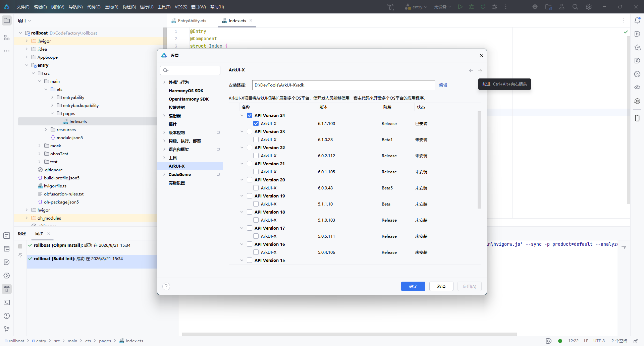The image size is (644, 346).
Task: Click the editor tabs more options icon
Action: tap(624, 20)
